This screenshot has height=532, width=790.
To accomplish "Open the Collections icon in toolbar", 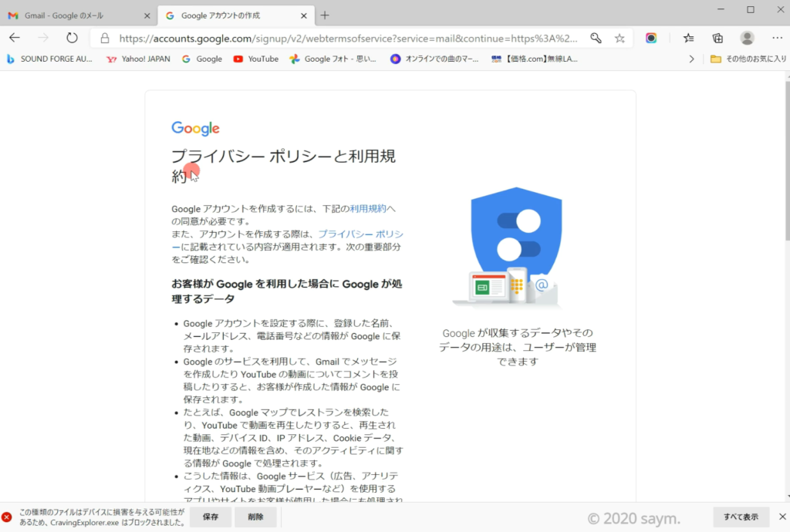I will (x=717, y=38).
